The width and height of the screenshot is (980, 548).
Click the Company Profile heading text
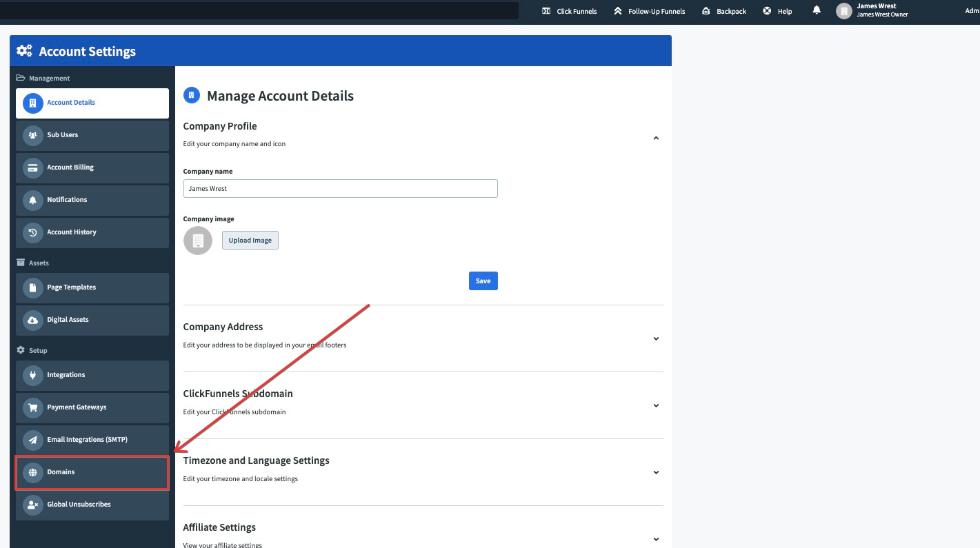[x=220, y=126]
